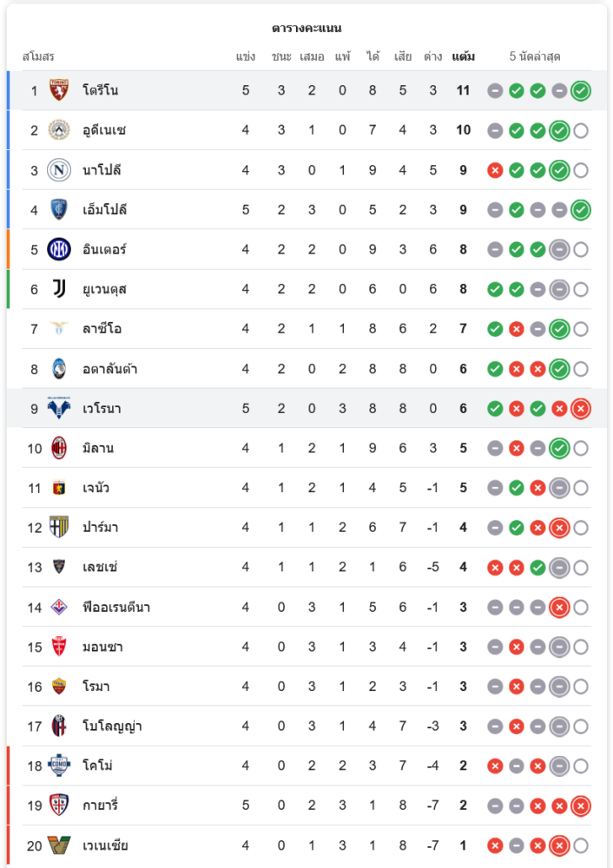Click the Como club badge
613x868 pixels.
point(59,766)
